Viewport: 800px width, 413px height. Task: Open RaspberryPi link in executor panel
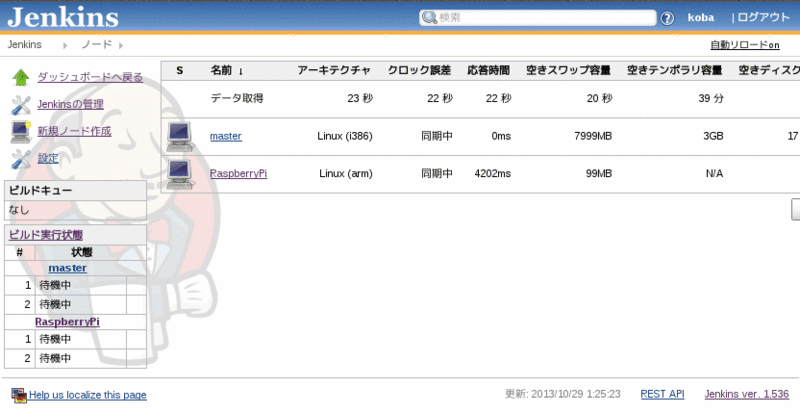tap(67, 322)
